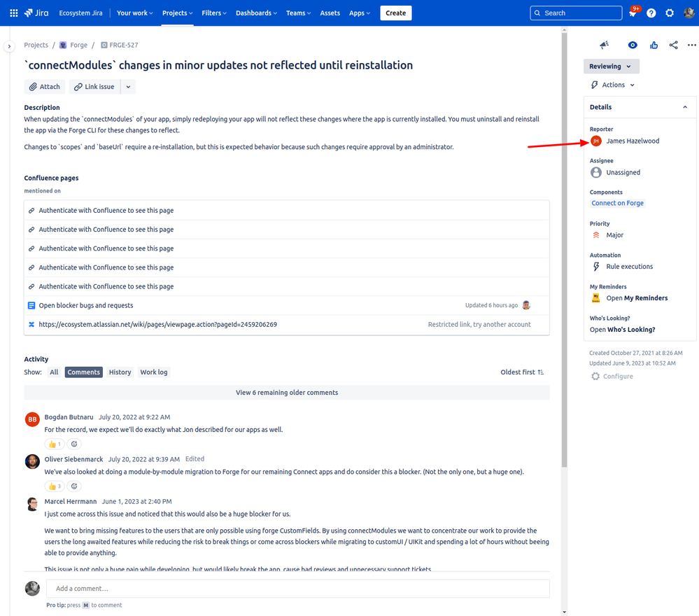699x616 pixels.
Task: Click the Attach button
Action: (45, 87)
